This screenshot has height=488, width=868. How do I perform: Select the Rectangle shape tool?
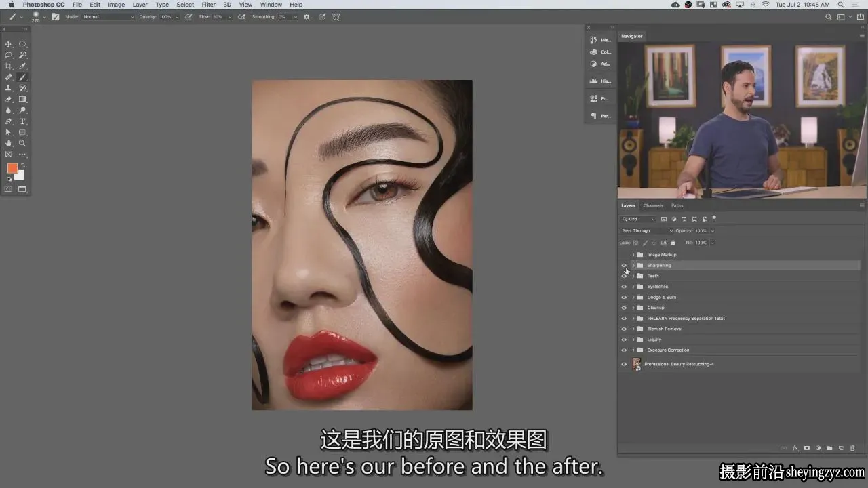[22, 132]
